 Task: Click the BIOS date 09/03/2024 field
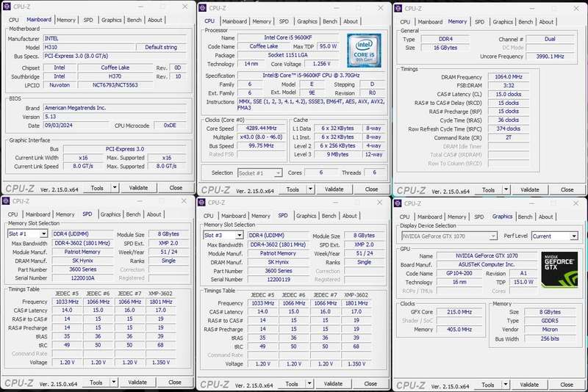(76, 126)
